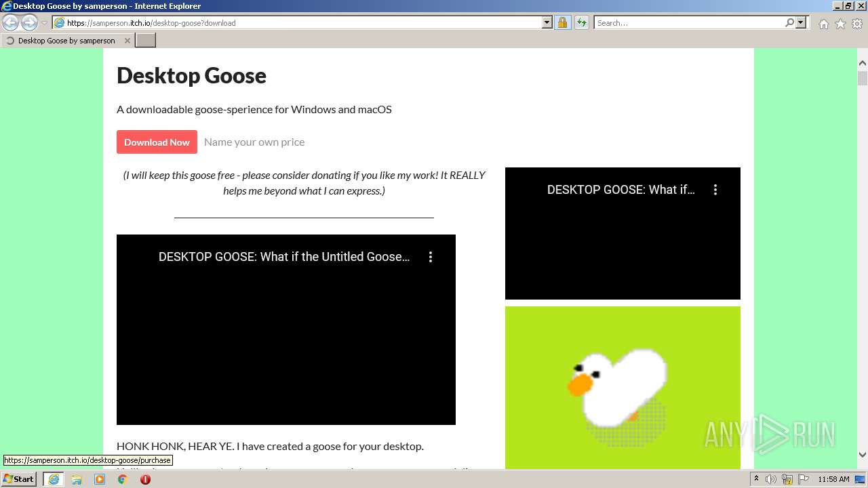Screen dimensions: 868x488
Task: Open a new blank tab
Action: coord(146,41)
